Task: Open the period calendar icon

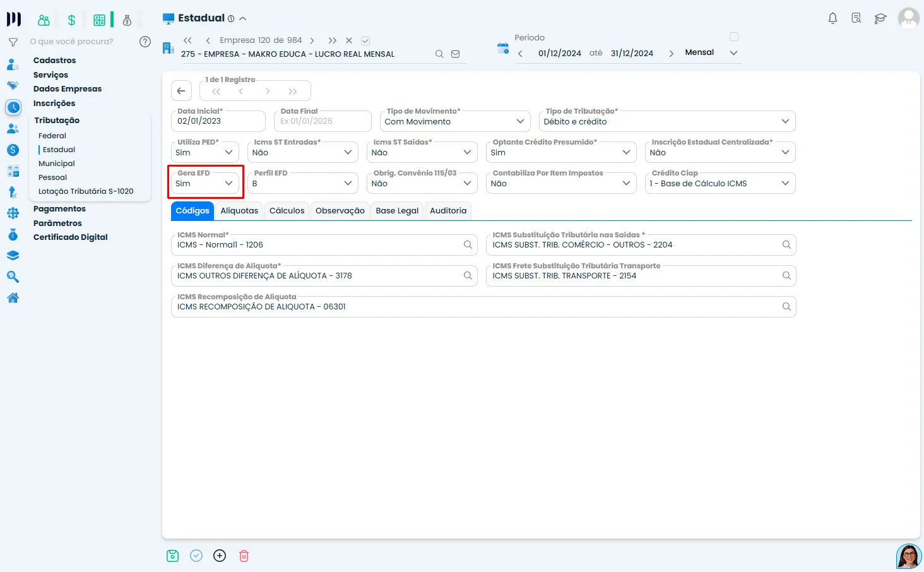Action: coord(503,48)
